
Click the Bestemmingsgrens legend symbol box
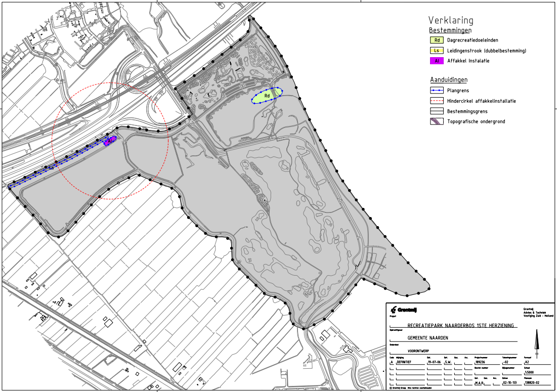coord(437,111)
